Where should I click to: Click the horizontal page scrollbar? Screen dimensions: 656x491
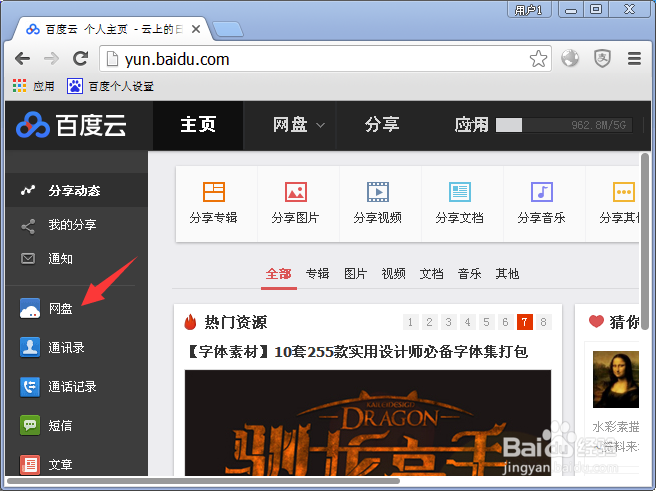pos(203,481)
